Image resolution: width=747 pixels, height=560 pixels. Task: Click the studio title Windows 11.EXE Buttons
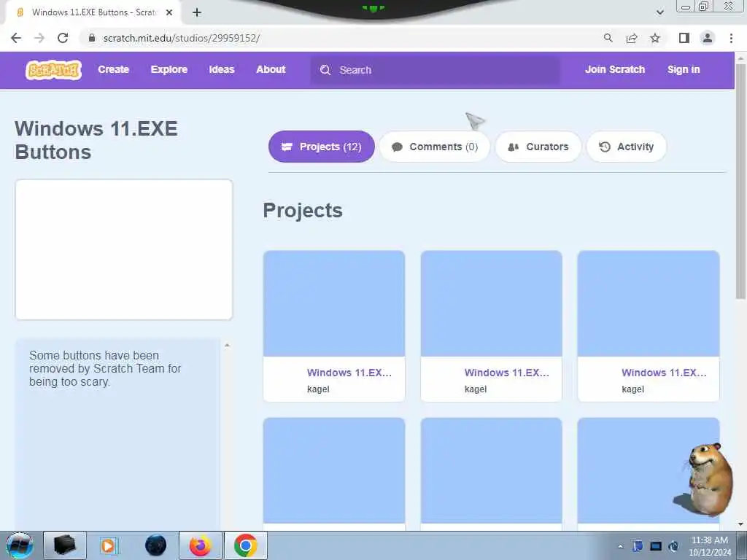coord(96,141)
